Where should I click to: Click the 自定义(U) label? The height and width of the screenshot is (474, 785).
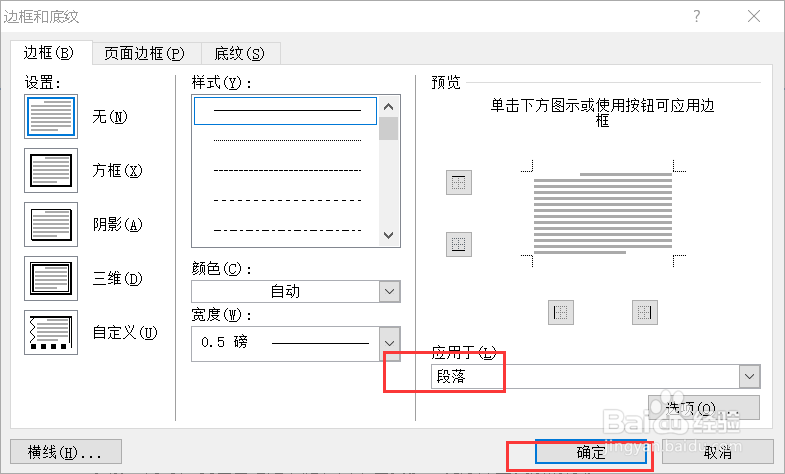pyautogui.click(x=125, y=333)
